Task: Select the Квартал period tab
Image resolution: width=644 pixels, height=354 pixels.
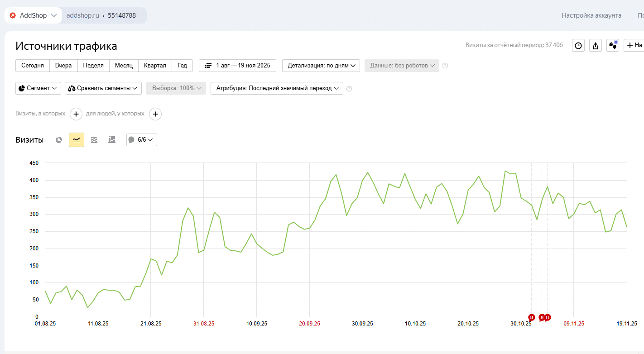Action: [155, 66]
